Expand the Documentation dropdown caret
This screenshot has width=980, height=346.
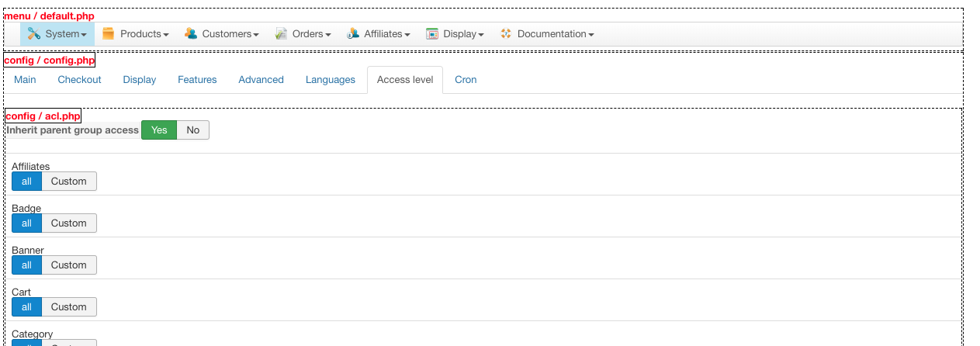591,35
